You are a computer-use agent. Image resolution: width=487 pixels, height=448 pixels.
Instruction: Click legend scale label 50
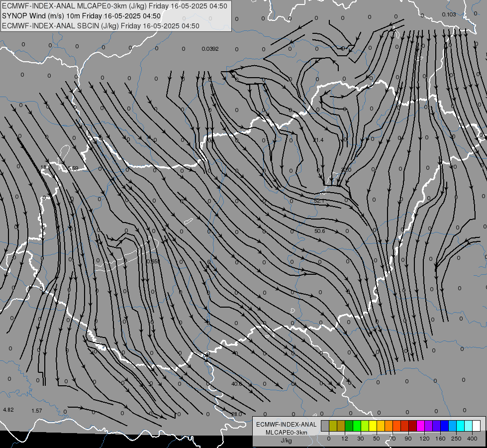point(377,439)
